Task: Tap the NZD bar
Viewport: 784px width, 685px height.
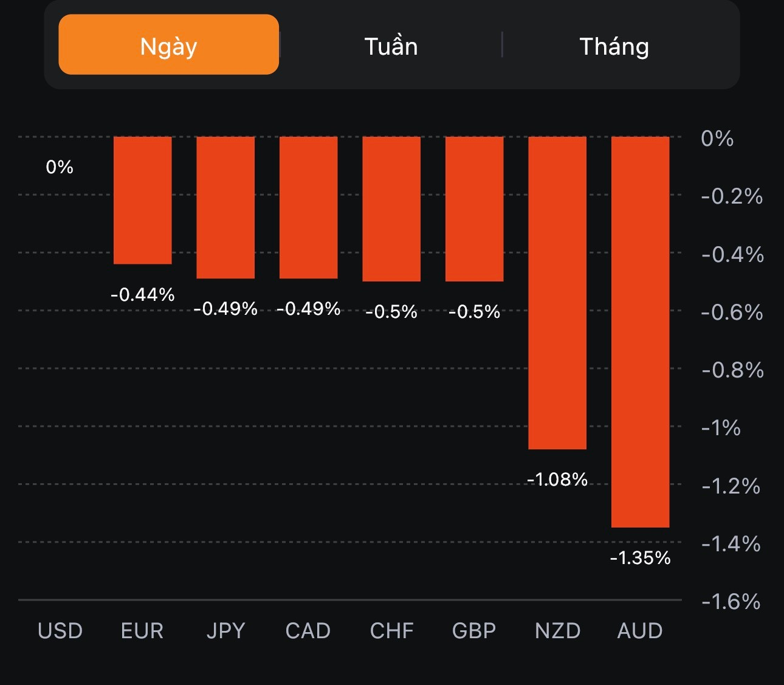Action: click(557, 292)
